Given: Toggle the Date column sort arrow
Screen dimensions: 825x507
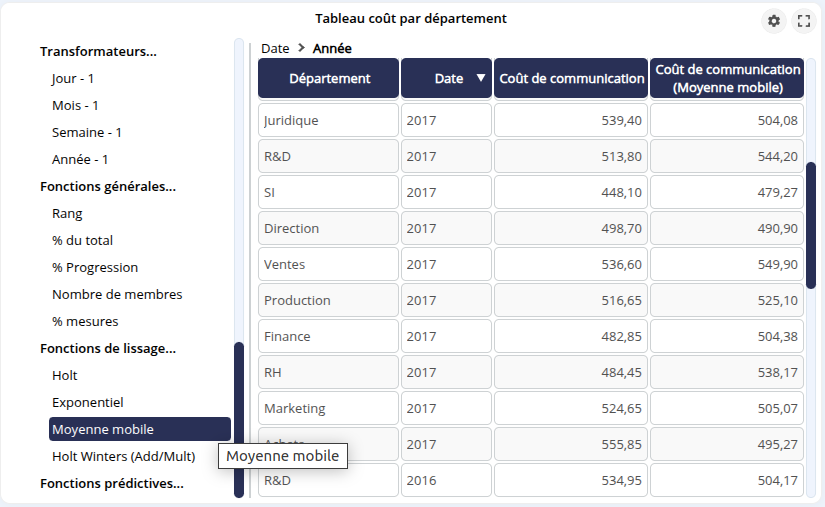Looking at the screenshot, I should click(481, 79).
